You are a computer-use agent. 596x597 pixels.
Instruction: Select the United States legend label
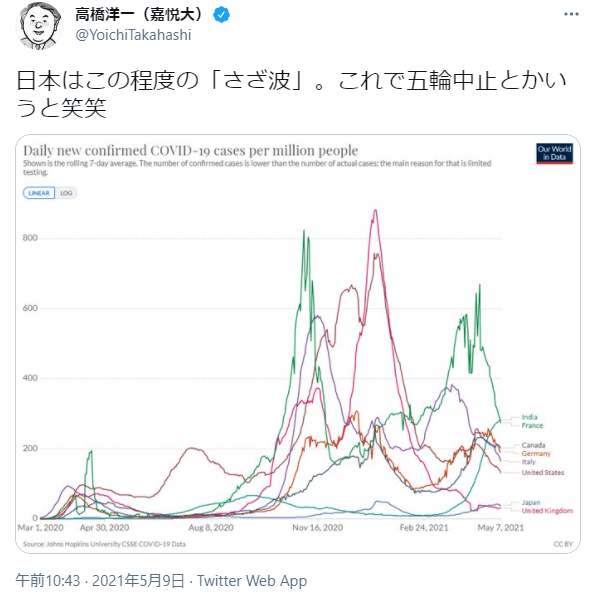543,472
